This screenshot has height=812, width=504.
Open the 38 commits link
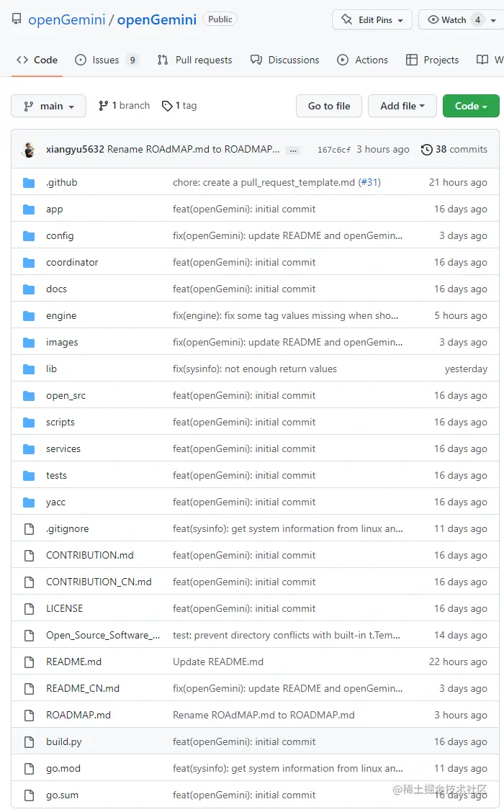click(x=454, y=149)
